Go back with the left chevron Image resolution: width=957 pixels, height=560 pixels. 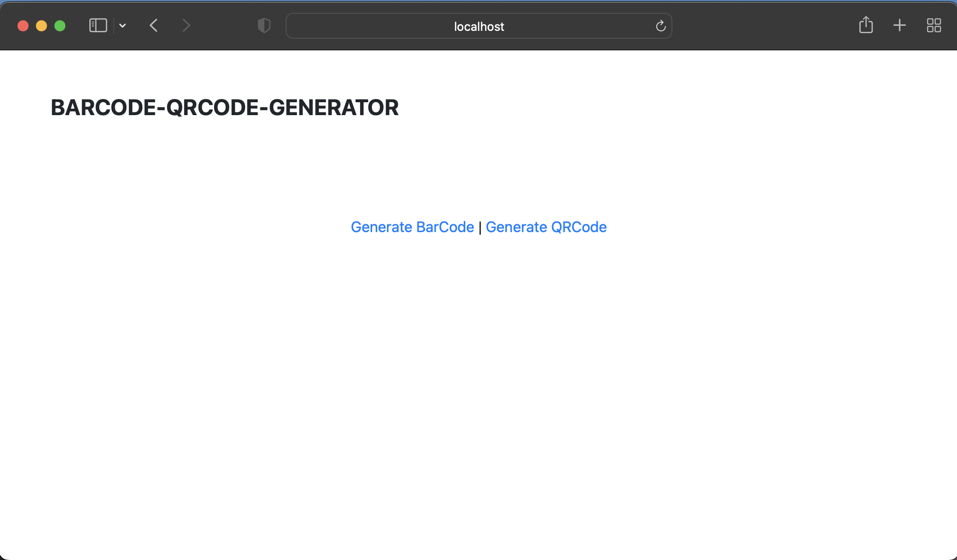point(154,25)
